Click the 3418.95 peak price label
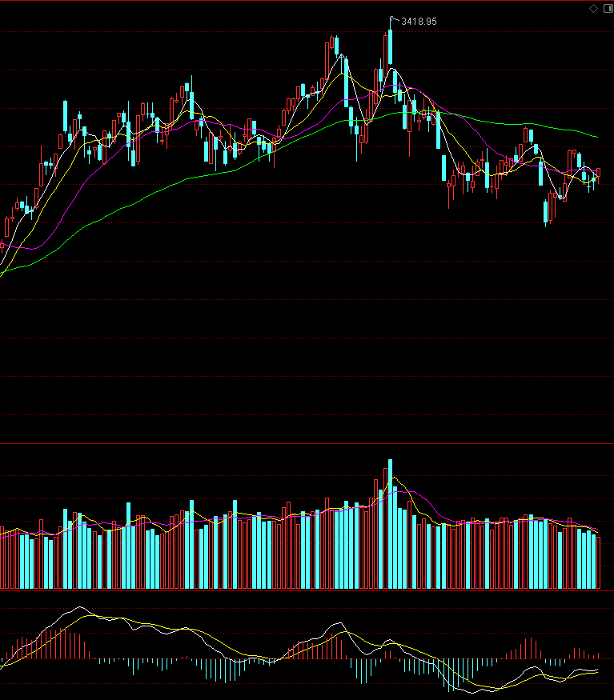Screen dimensions: 614x700 click(419, 22)
